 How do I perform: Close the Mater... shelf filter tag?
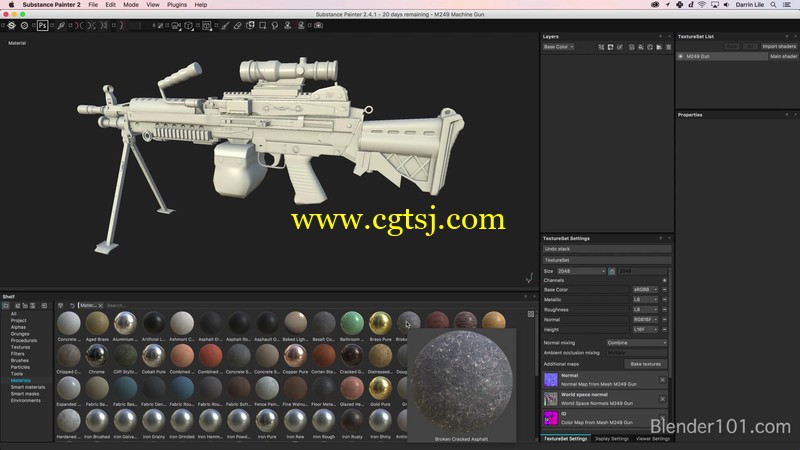tap(101, 306)
